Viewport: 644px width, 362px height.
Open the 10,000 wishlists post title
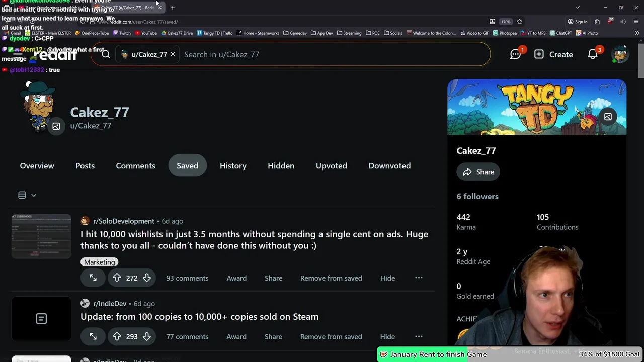[x=254, y=240]
